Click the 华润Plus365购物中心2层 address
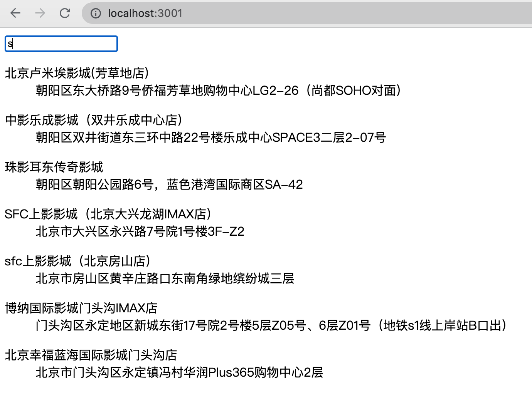Image resolution: width=532 pixels, height=399 pixels. coord(180,372)
